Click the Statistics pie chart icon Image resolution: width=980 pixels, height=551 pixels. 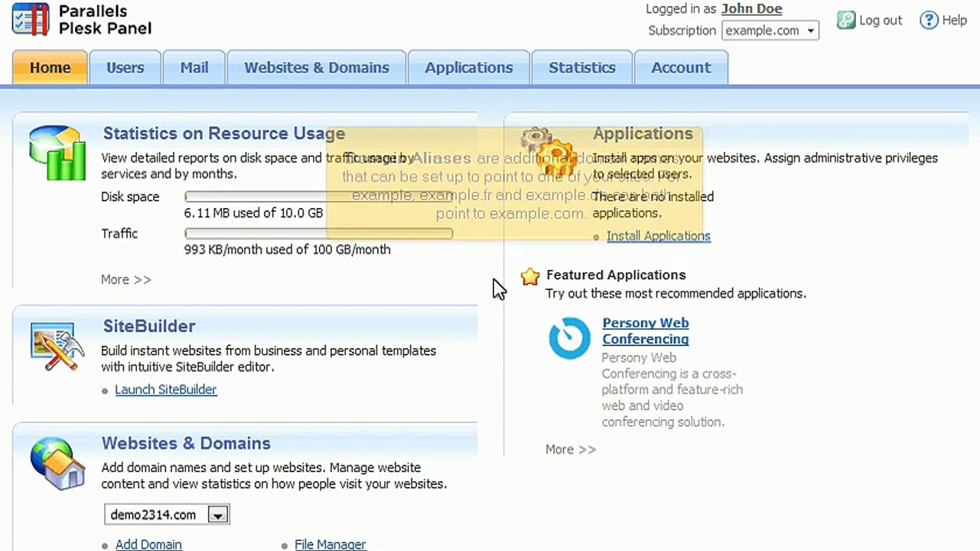[57, 153]
